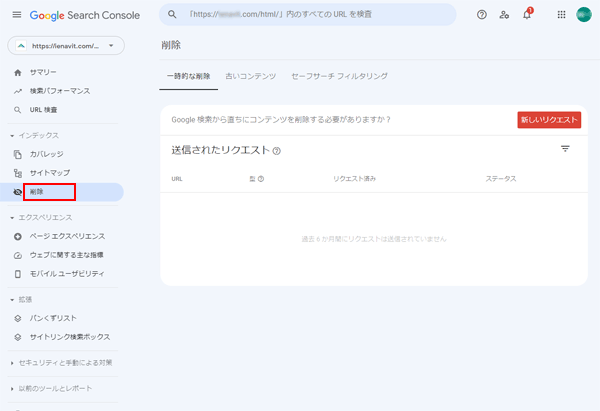Click the ウェブに関する主な指標 gauge icon
The width and height of the screenshot is (600, 411).
(18, 255)
